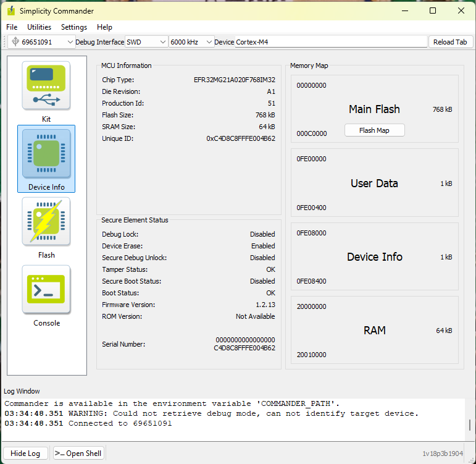The width and height of the screenshot is (476, 464).
Task: Open the Utilities menu
Action: coord(39,27)
